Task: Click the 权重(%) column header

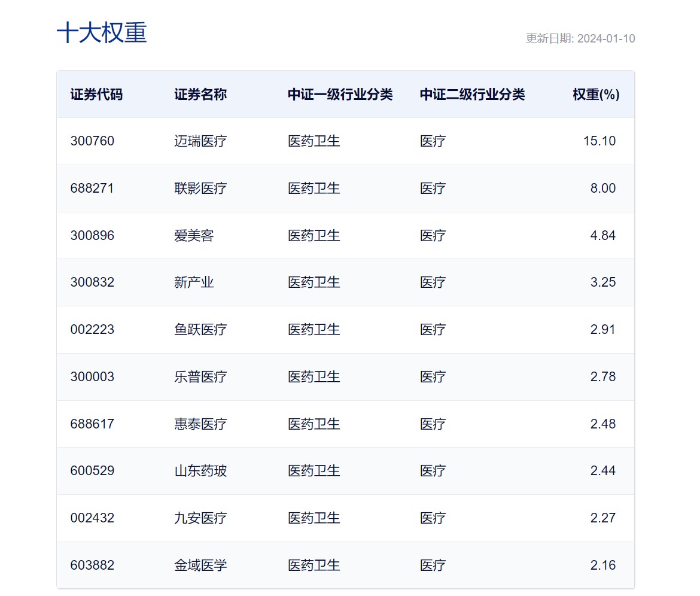Action: [596, 94]
